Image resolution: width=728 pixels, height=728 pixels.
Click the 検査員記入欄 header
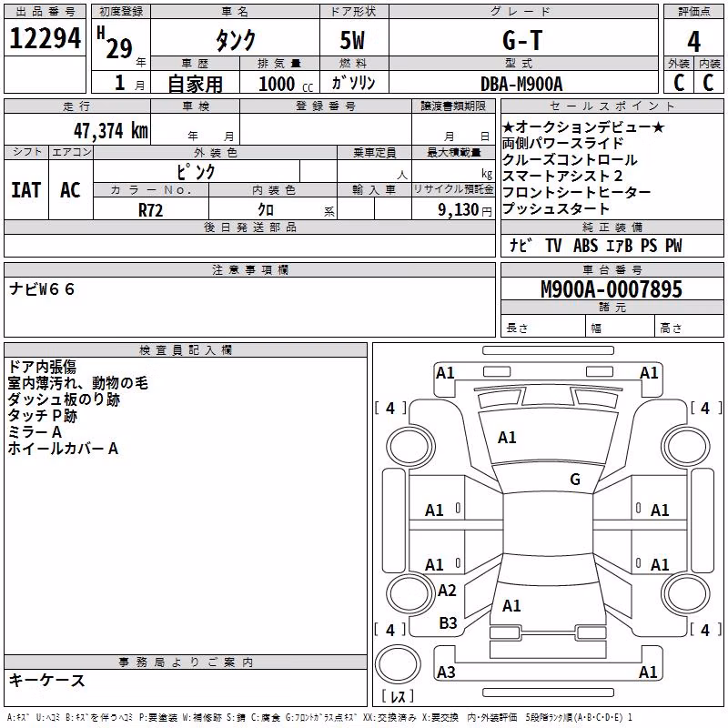(186, 350)
